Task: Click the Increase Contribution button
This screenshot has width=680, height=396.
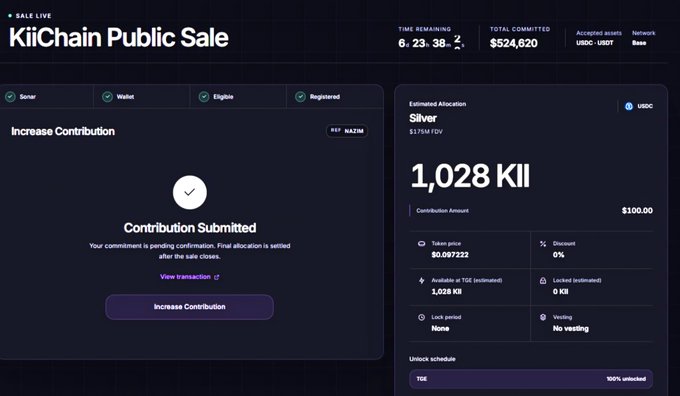Action: [x=190, y=307]
